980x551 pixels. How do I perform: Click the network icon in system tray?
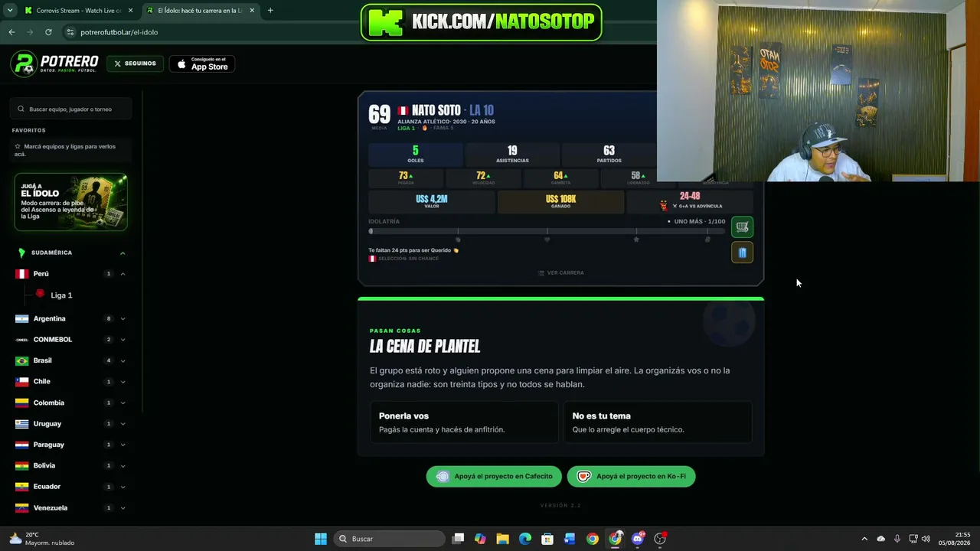click(913, 539)
